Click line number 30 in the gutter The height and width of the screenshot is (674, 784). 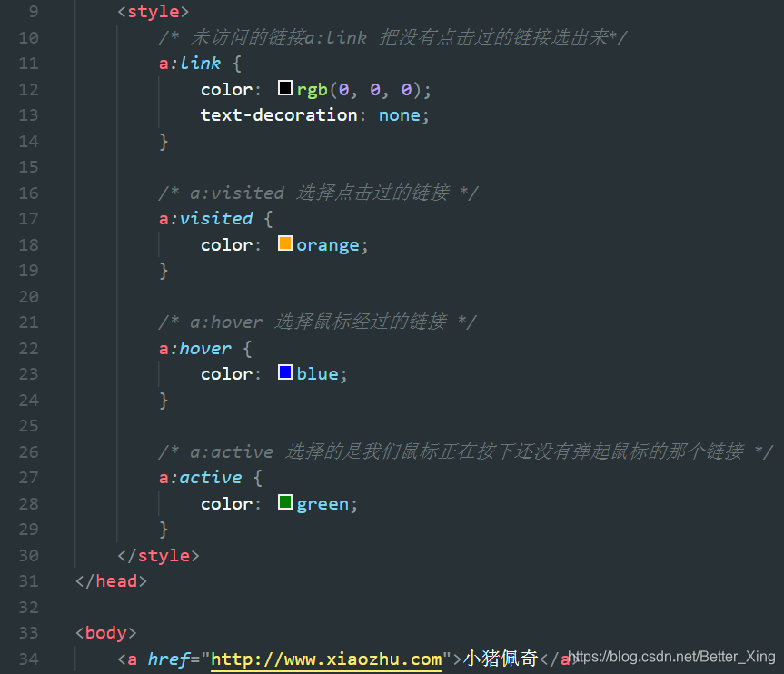pos(28,556)
